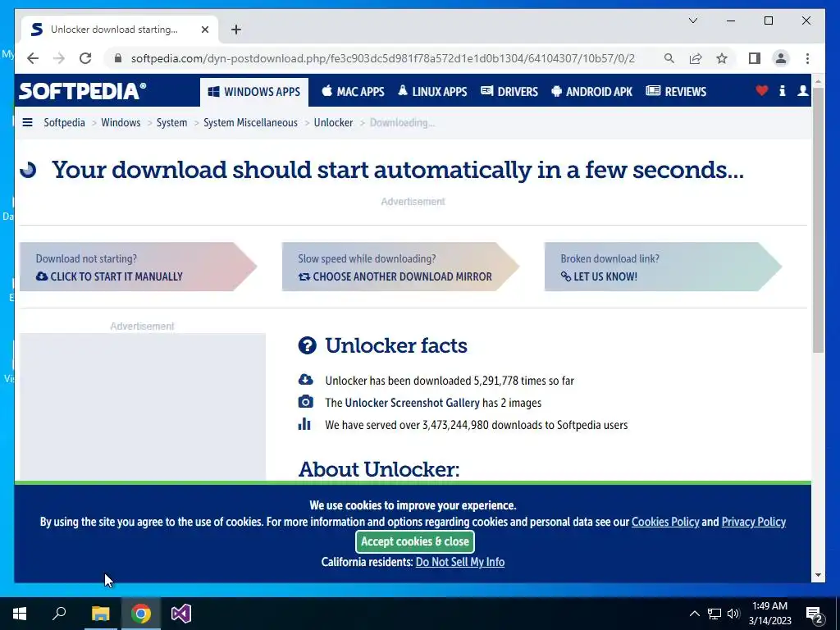Screen dimensions: 840x630
Task: Toggle the Chrome side panel
Action: tap(755, 58)
